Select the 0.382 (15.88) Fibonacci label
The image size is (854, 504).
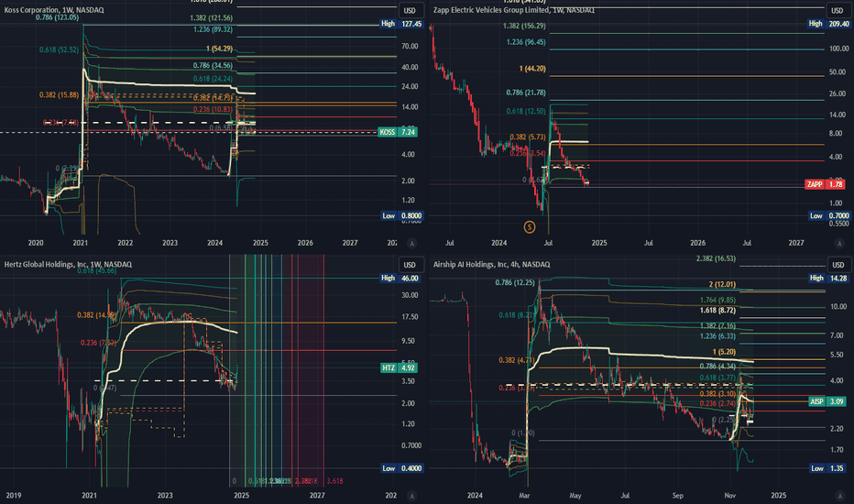59,94
